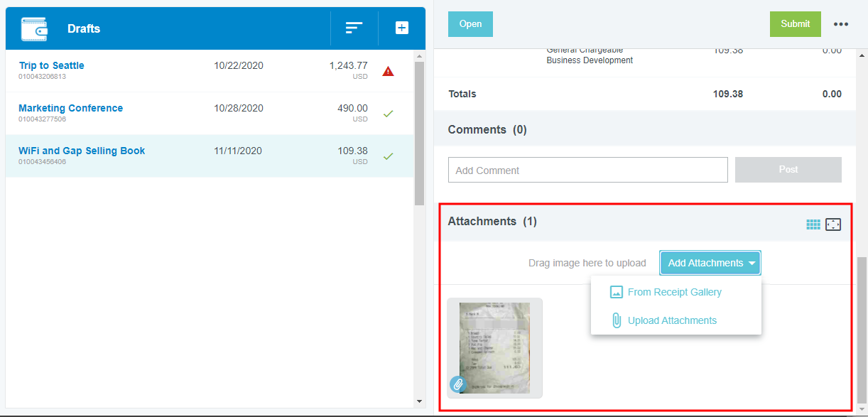The width and height of the screenshot is (868, 417).
Task: Open the receipt image thumbnail
Action: click(x=494, y=347)
